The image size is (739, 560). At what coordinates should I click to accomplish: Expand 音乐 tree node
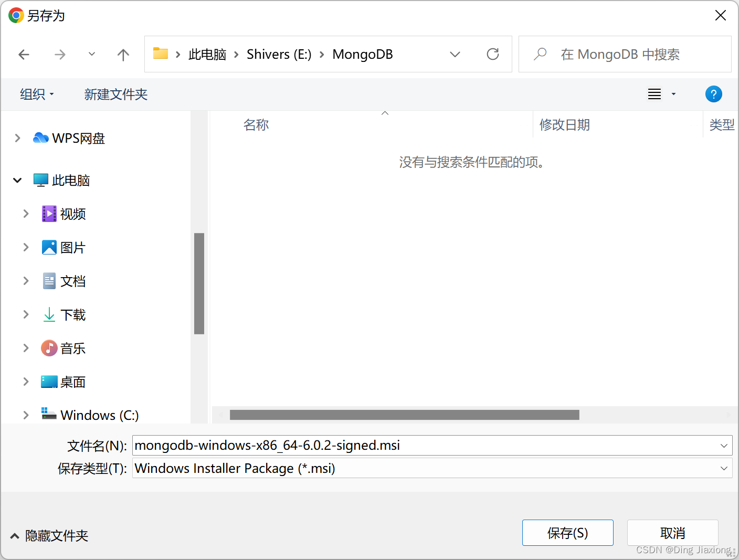click(x=26, y=348)
